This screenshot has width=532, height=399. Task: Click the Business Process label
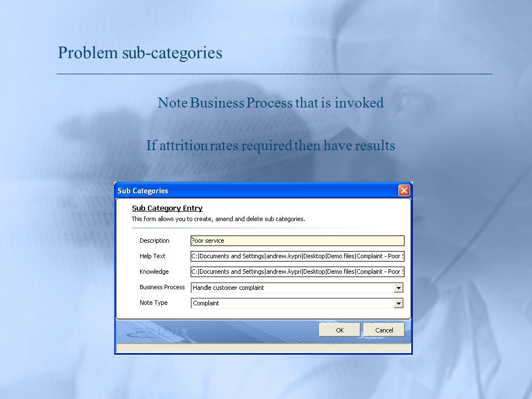162,288
